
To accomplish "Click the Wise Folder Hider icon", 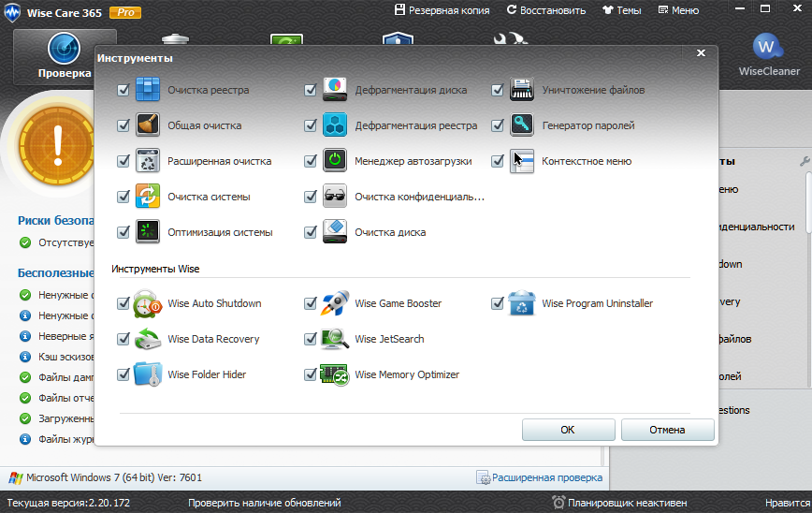I will [148, 374].
